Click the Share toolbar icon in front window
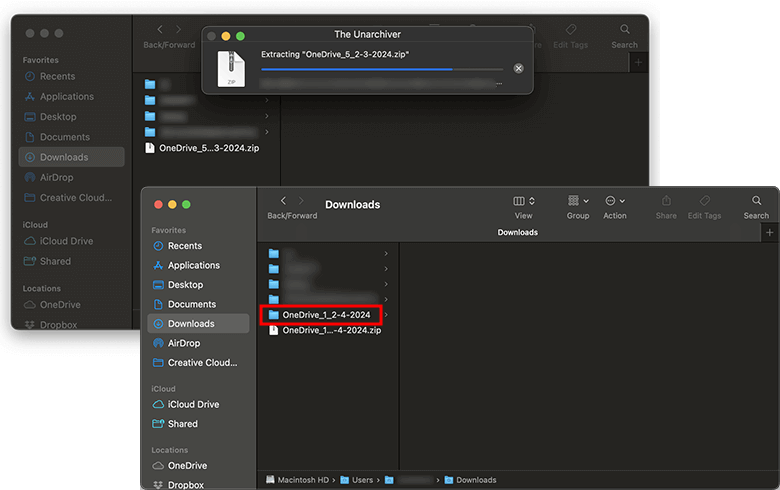The width and height of the screenshot is (780, 490). pos(666,200)
